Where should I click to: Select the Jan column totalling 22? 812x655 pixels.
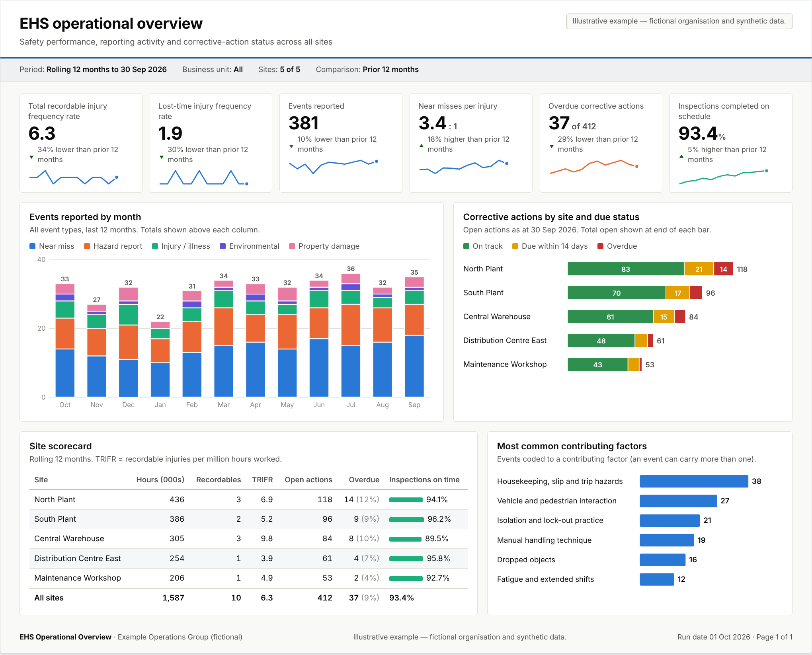160,359
